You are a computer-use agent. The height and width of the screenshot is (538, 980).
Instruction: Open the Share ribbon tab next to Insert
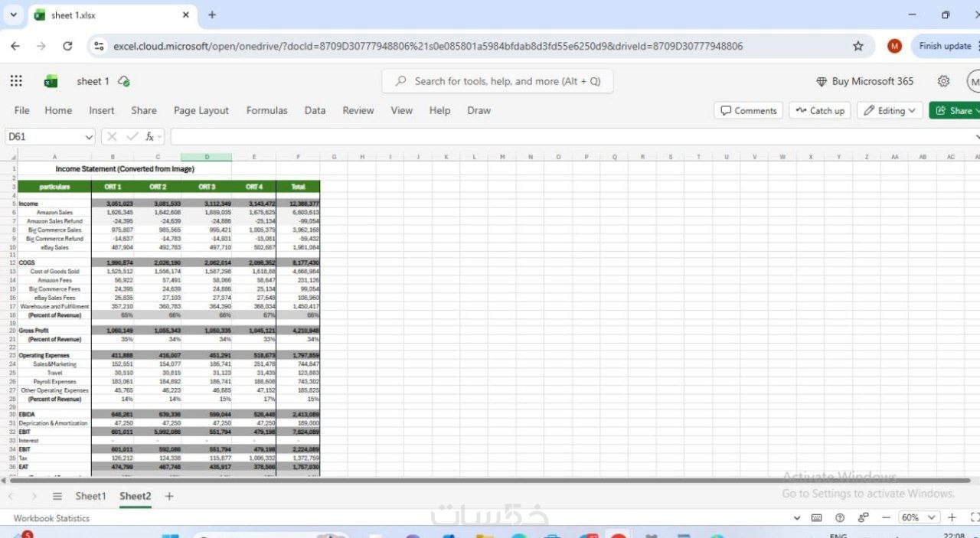click(x=144, y=110)
